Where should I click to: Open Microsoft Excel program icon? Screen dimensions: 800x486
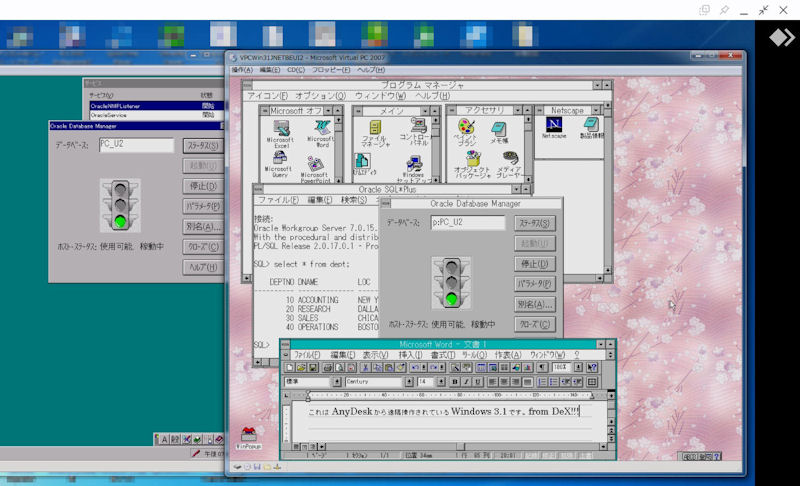coord(280,129)
